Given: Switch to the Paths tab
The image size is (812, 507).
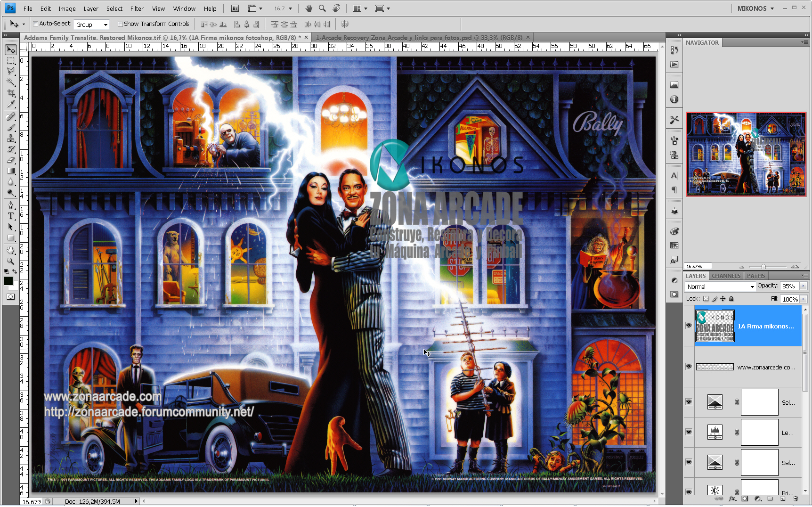Looking at the screenshot, I should pyautogui.click(x=756, y=276).
